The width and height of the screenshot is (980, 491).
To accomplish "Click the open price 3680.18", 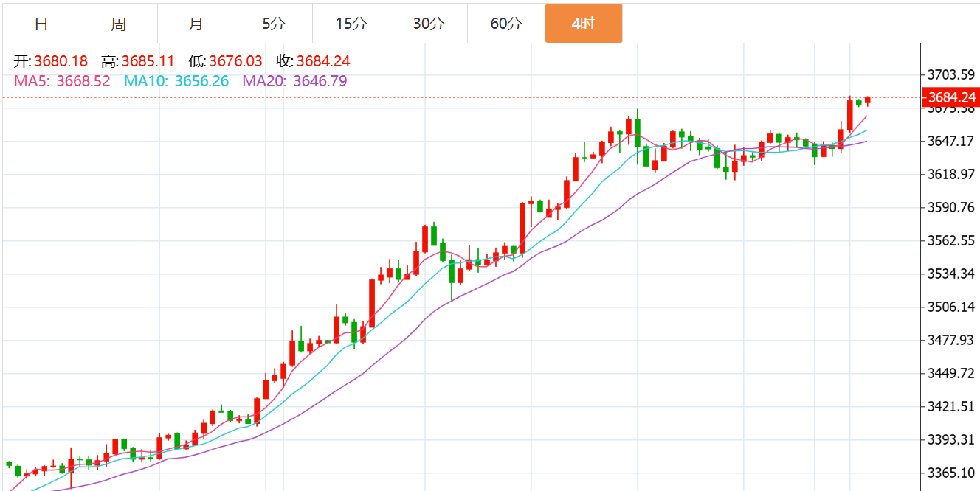I will click(x=61, y=61).
